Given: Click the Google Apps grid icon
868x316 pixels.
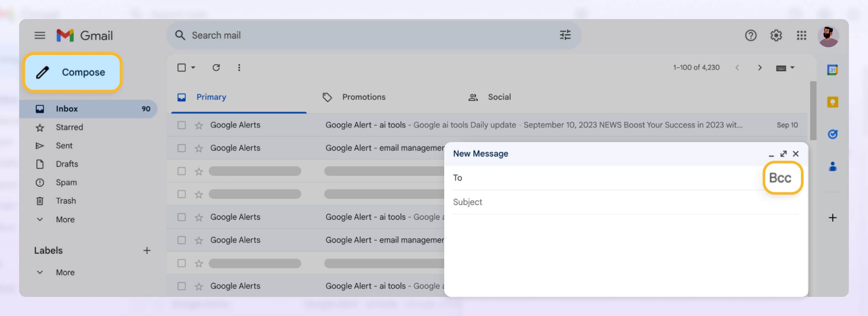Looking at the screenshot, I should [802, 35].
